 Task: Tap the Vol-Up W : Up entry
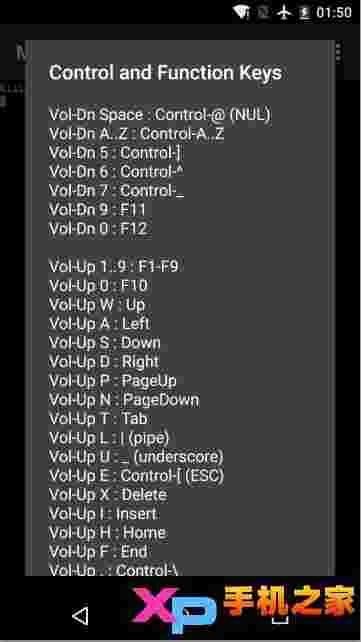tap(97, 305)
